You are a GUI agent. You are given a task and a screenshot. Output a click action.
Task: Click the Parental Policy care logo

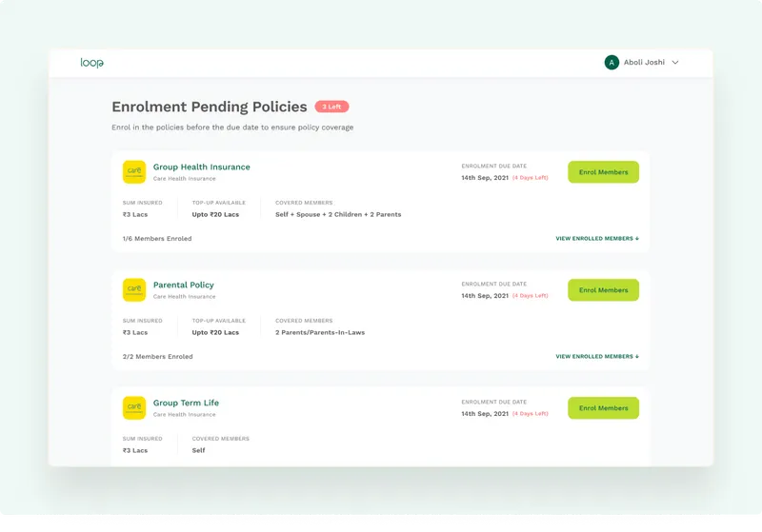coord(134,289)
